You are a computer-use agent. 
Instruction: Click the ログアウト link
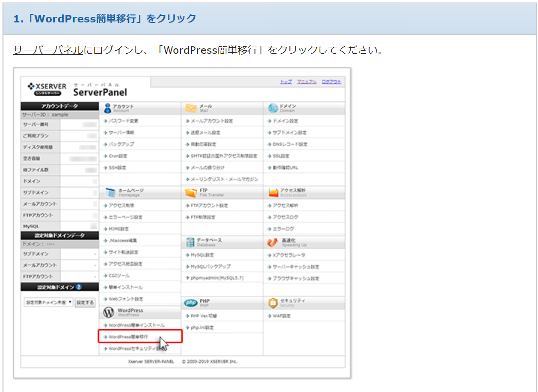[331, 82]
